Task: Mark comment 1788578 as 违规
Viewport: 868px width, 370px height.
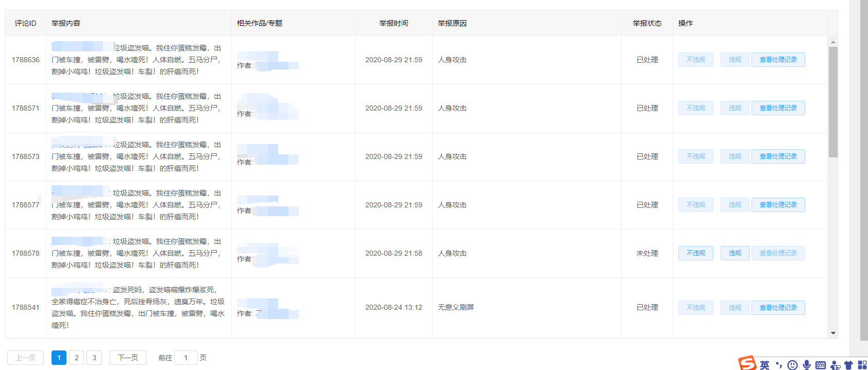Action: [735, 253]
